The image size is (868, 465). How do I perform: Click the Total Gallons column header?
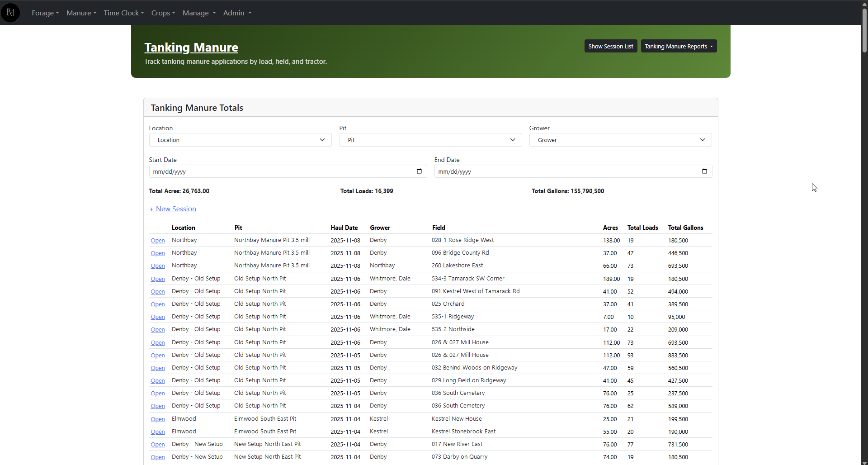685,228
